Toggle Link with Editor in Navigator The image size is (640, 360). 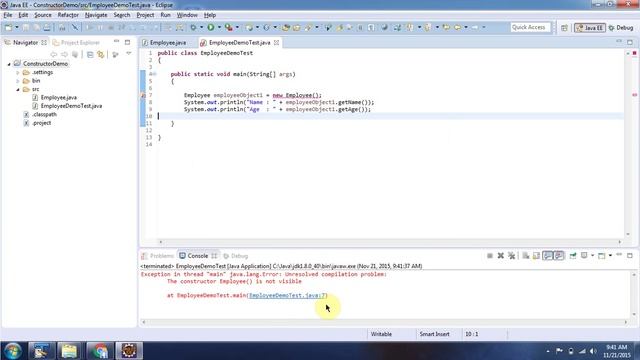[x=101, y=54]
